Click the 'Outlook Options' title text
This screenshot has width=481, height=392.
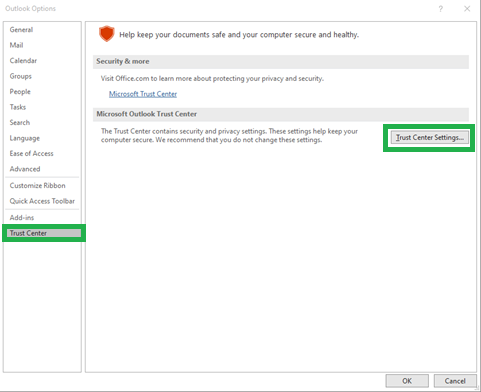(30, 9)
